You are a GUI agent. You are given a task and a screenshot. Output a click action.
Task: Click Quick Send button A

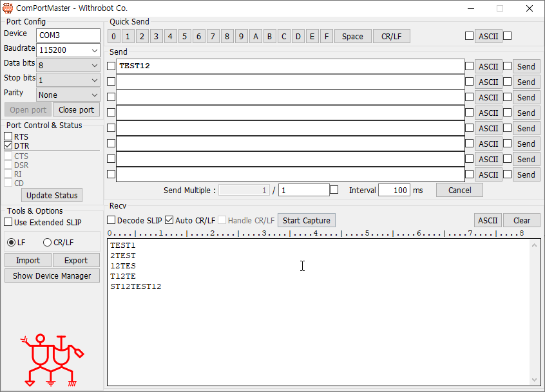pos(256,37)
